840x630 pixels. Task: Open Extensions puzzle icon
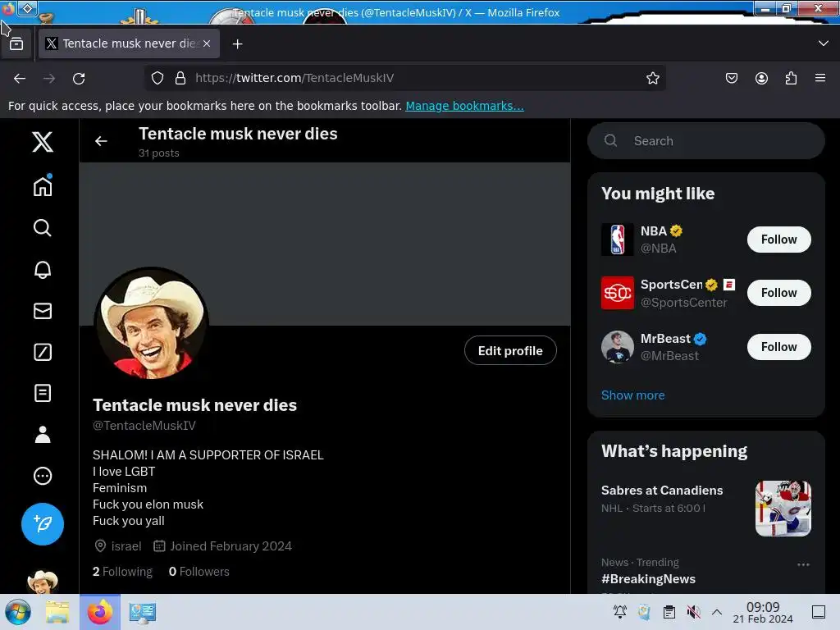coord(791,78)
